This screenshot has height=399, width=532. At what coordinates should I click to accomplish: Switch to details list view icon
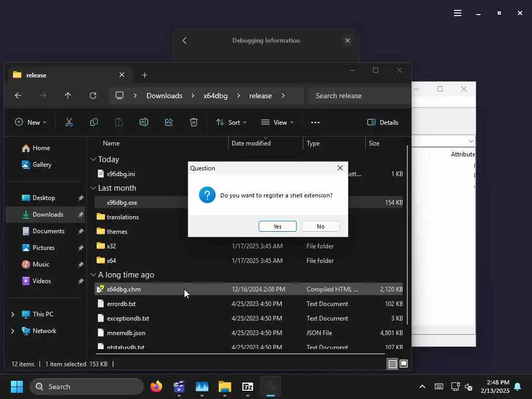[392, 364]
